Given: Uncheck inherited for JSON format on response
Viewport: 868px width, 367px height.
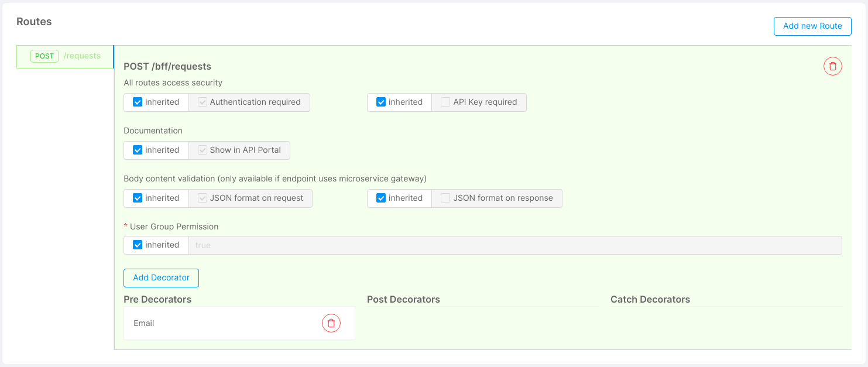Looking at the screenshot, I should (x=382, y=198).
